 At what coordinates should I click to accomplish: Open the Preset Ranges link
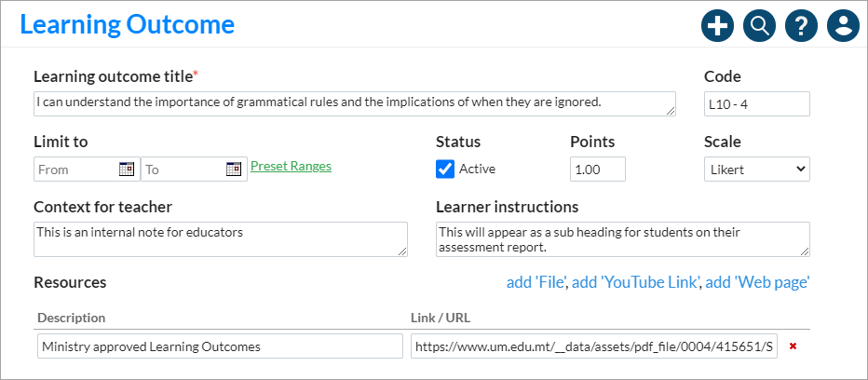coord(292,166)
